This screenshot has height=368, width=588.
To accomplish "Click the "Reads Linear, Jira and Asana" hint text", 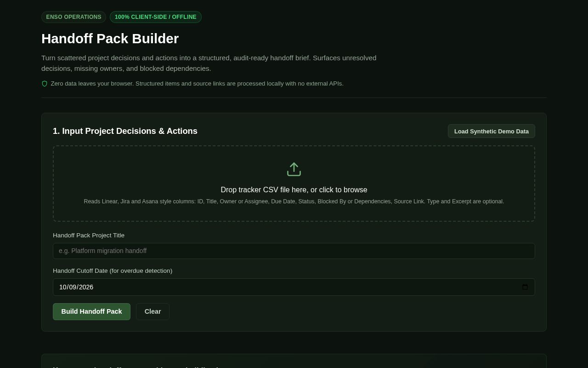I will [x=294, y=201].
